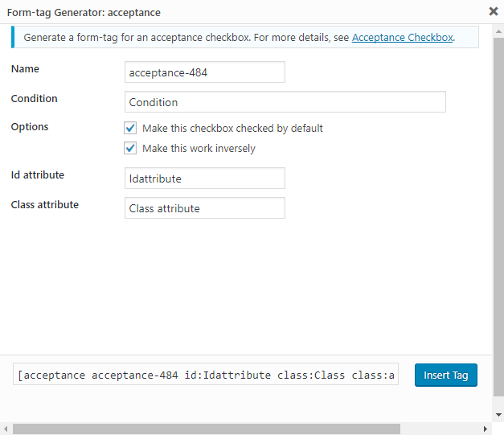Click the generated acceptance shortcode field

[206, 375]
